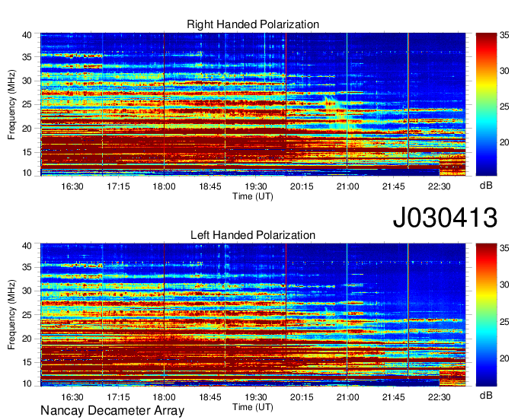Click the 30 MHz tick on Left Handed plot
The image size is (518, 420).
27,291
